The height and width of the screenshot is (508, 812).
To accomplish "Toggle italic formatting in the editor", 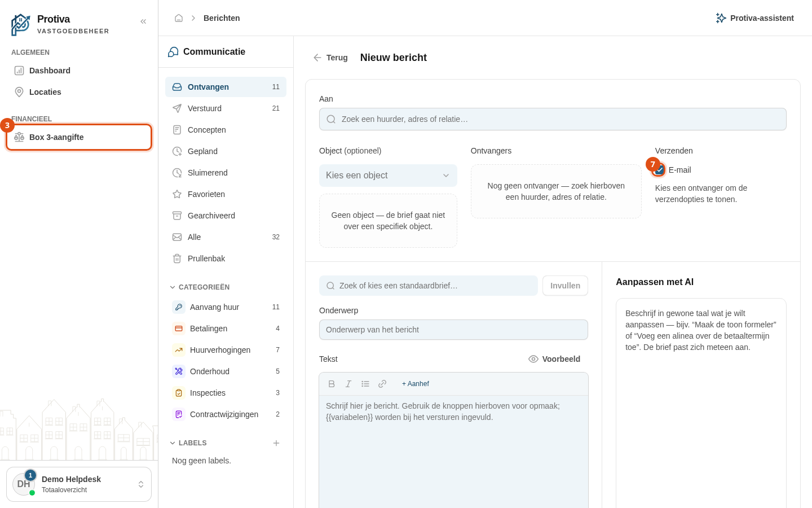I will 348,384.
